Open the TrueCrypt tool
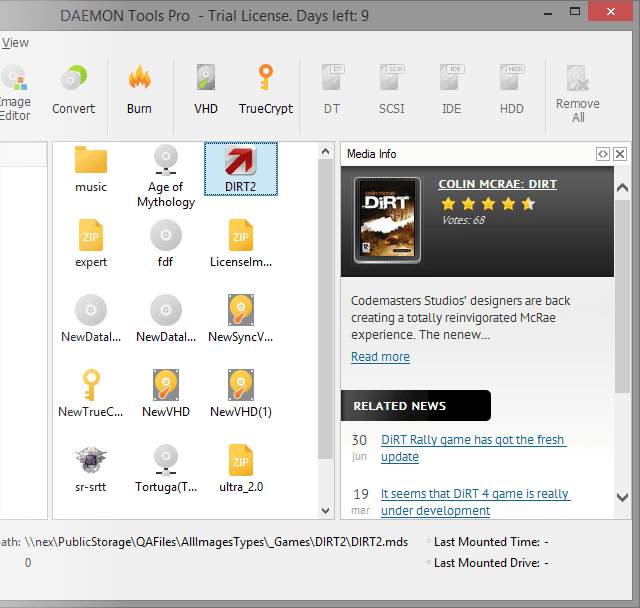This screenshot has height=608, width=640. 266,90
